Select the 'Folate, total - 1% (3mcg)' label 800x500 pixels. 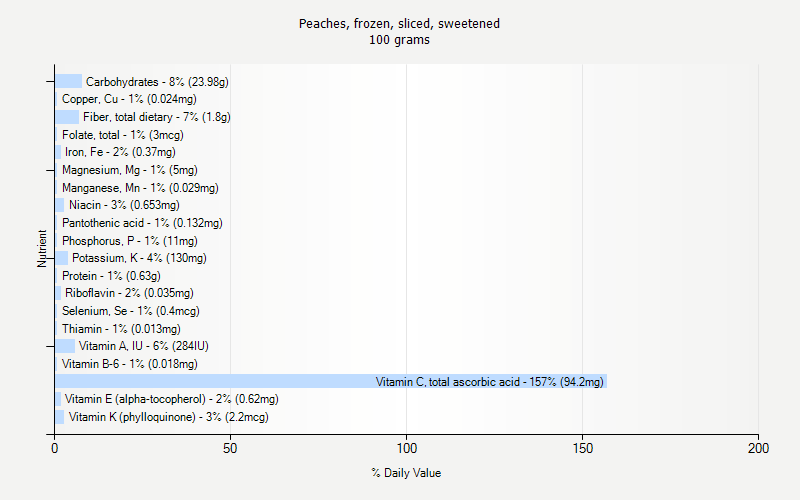[x=122, y=135]
